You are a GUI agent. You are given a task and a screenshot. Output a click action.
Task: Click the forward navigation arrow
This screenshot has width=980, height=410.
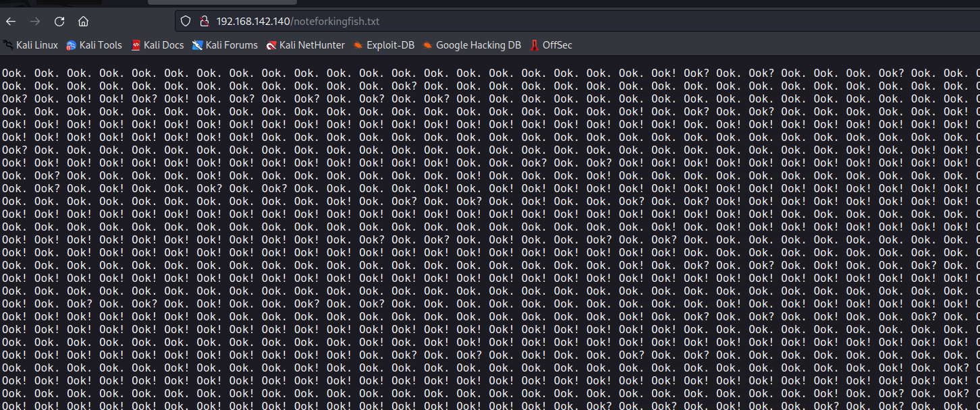(x=35, y=21)
